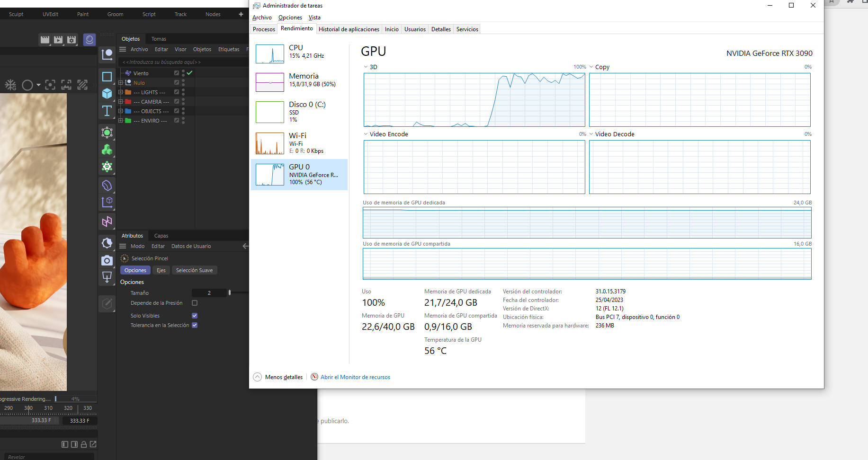Add a Cube primitive from the palette
The width and height of the screenshot is (868, 460).
[x=107, y=94]
